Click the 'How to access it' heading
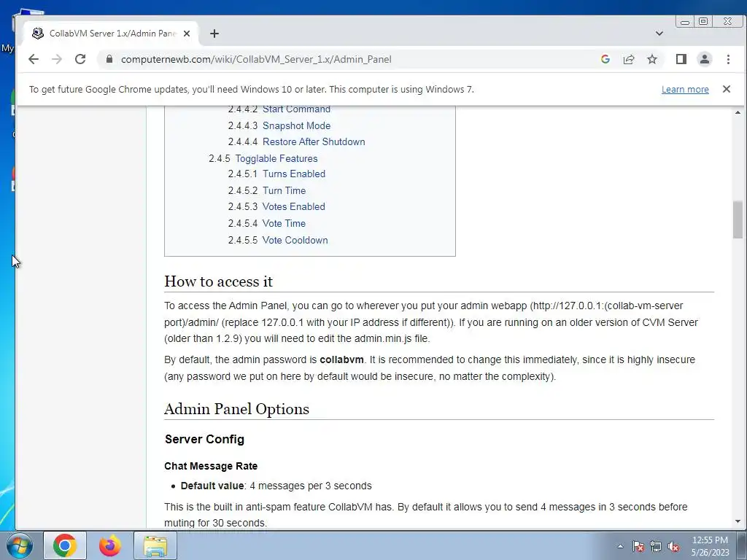Viewport: 747px width, 560px height. [218, 281]
